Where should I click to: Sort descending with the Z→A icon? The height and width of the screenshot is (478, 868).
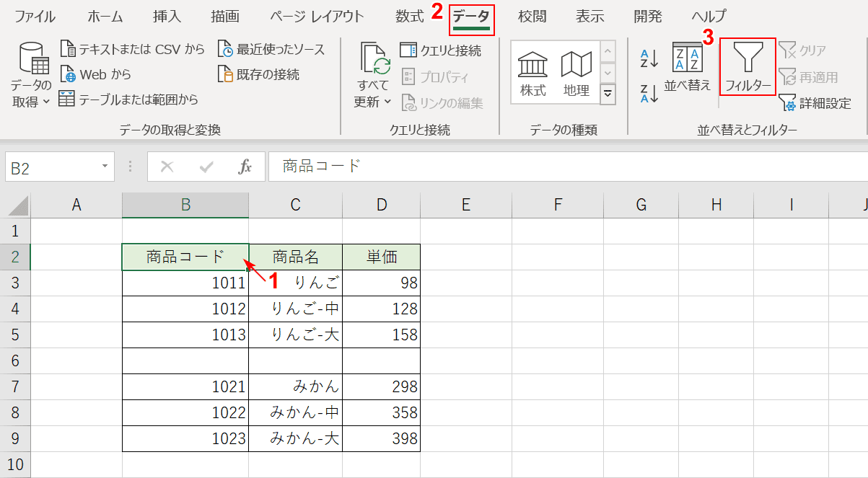[649, 93]
